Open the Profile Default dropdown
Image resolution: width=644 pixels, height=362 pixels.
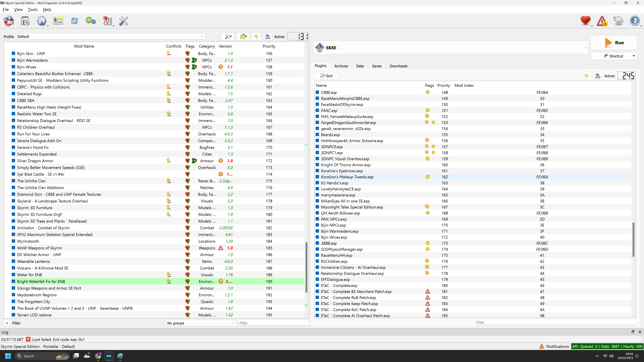111,37
